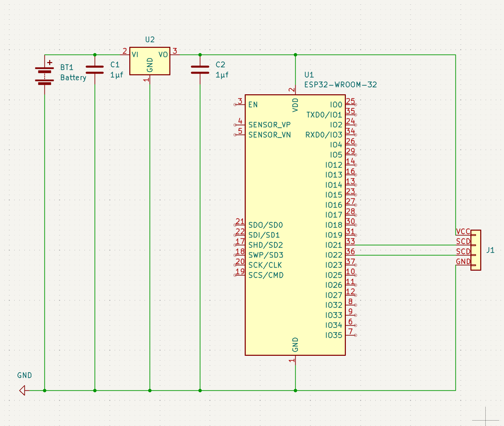Click the SCK/CLK pin name

point(265,265)
